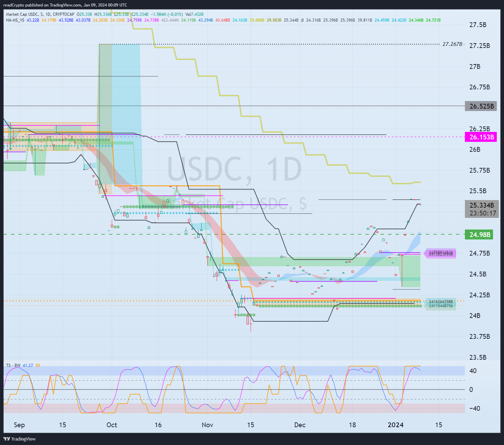Click the 23.5B price axis tick
Viewport: 504px width, 445px height.
pos(478,357)
